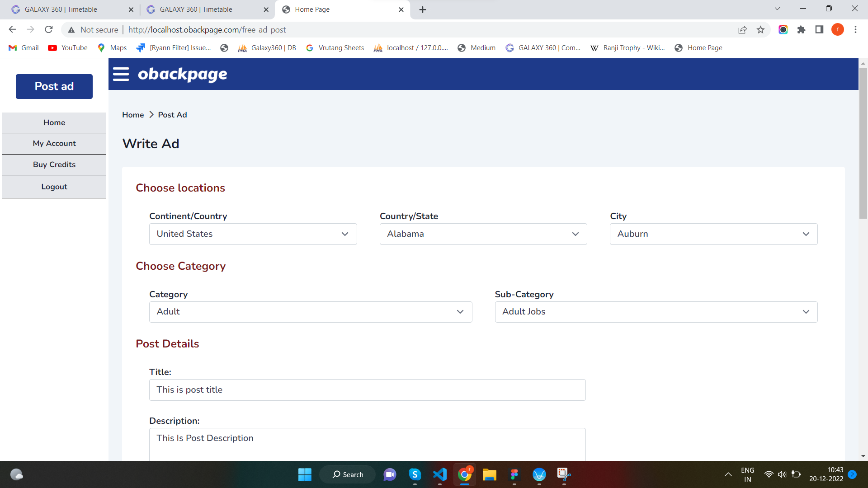Click the page vertical scrollbar thumb
Viewport: 868px width, 488px height.
[x=863, y=143]
